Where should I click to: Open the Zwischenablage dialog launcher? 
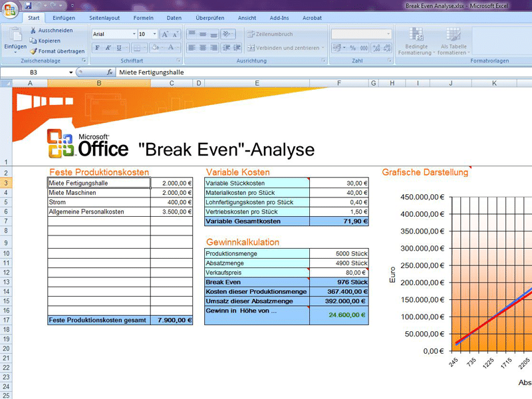click(84, 61)
